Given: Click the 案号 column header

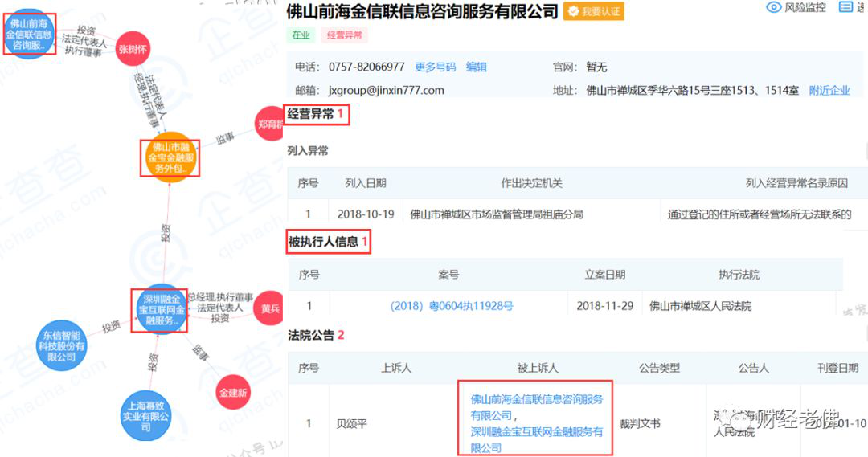Looking at the screenshot, I should click(448, 275).
